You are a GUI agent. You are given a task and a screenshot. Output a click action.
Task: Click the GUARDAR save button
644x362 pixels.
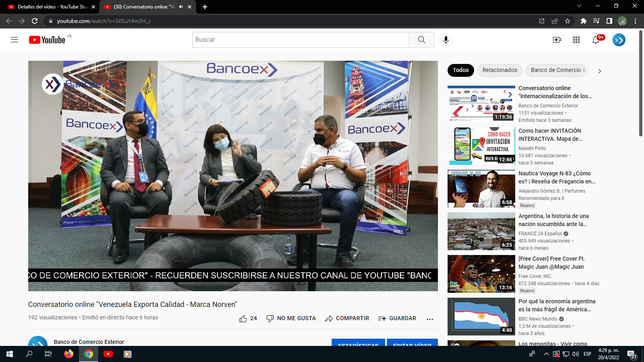click(x=397, y=319)
